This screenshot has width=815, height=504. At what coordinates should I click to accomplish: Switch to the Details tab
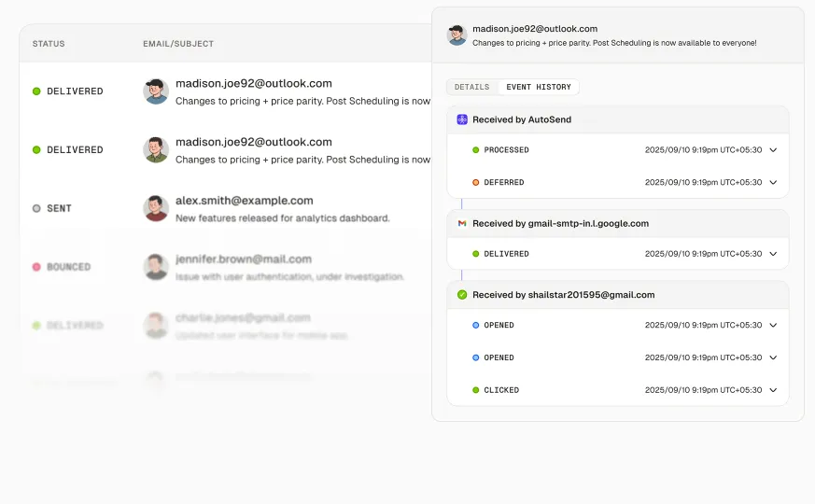point(471,87)
